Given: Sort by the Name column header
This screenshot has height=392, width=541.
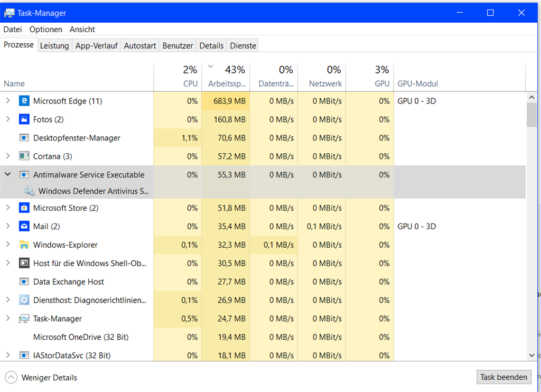Looking at the screenshot, I should 77,77.
